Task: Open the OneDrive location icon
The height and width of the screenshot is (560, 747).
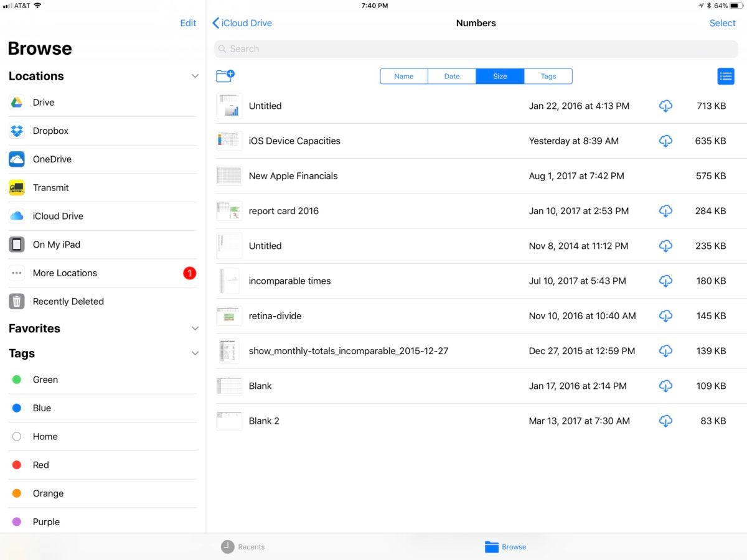Action: pos(17,159)
